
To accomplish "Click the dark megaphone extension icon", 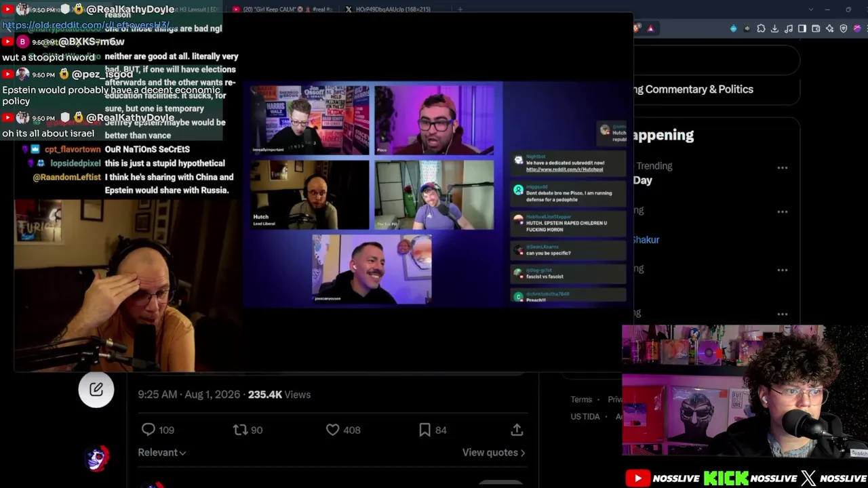I will click(747, 28).
